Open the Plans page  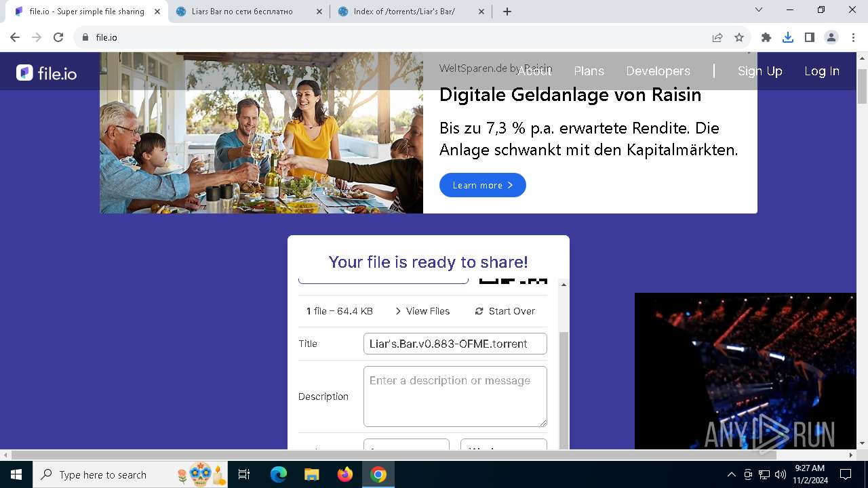click(x=589, y=71)
